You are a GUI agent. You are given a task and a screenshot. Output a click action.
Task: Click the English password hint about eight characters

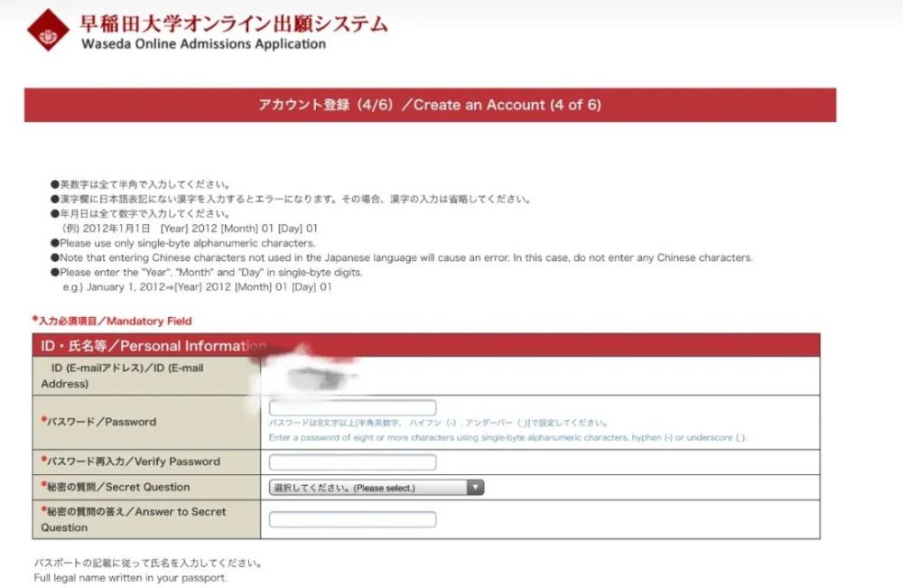click(x=507, y=438)
